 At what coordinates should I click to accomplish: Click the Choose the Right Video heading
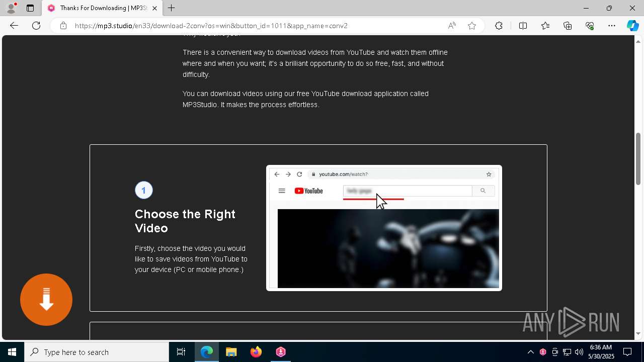185,221
